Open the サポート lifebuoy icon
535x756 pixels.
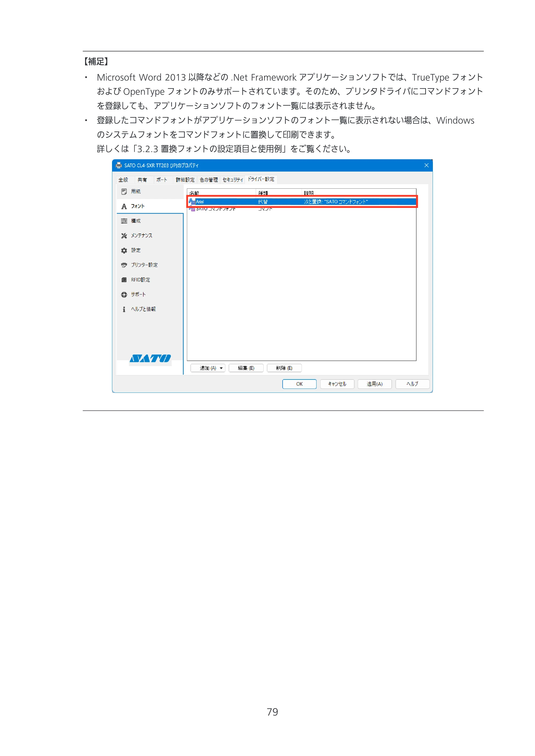124,295
